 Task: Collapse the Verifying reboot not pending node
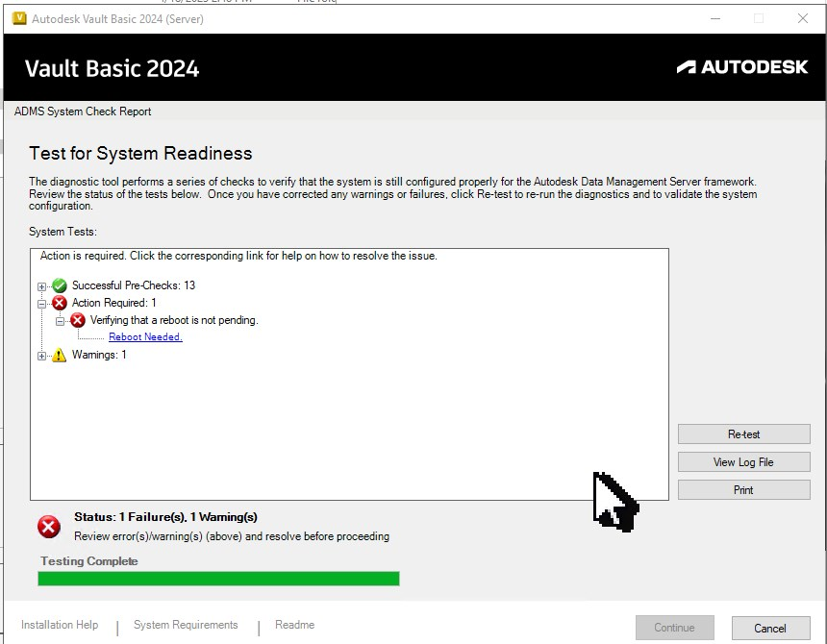pos(61,321)
